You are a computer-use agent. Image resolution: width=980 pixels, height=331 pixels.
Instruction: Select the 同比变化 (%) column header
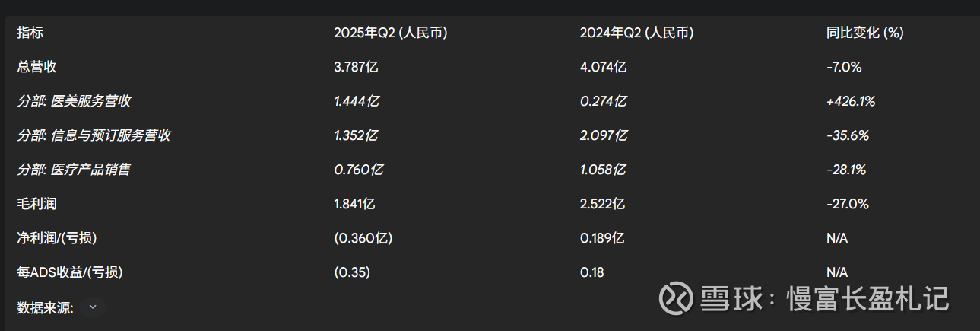864,33
